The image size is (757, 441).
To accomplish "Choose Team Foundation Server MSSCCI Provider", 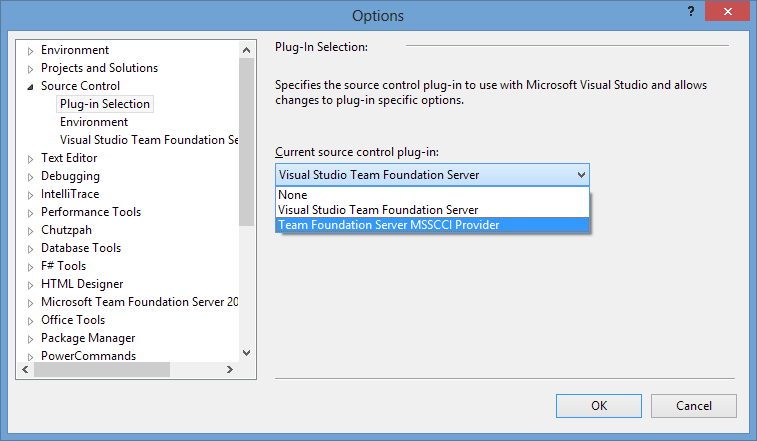I will point(432,225).
